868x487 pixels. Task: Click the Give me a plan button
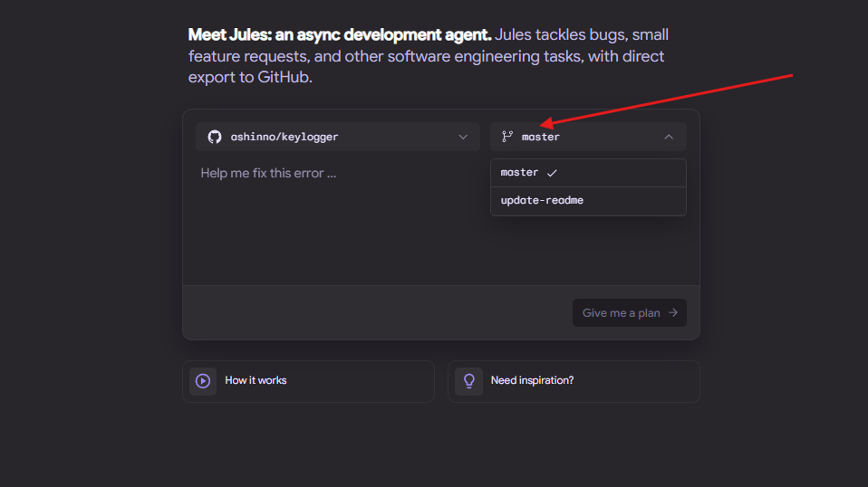point(630,313)
